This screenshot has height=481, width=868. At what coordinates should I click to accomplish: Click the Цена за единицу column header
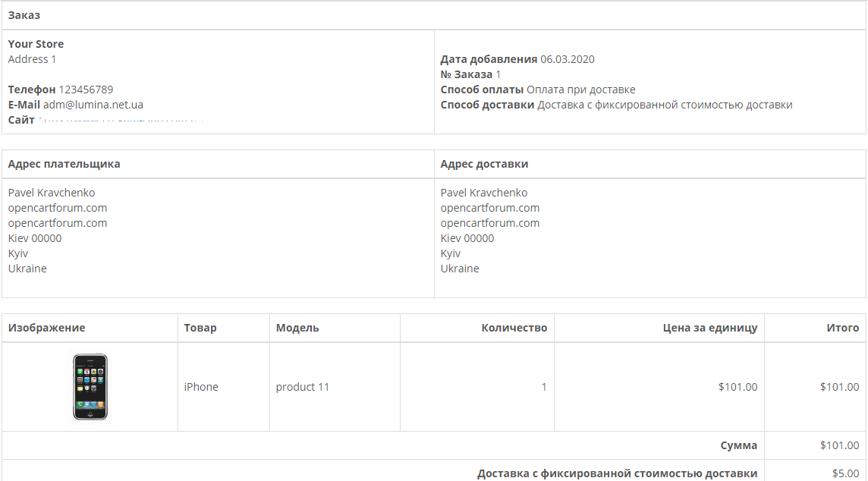pos(709,328)
